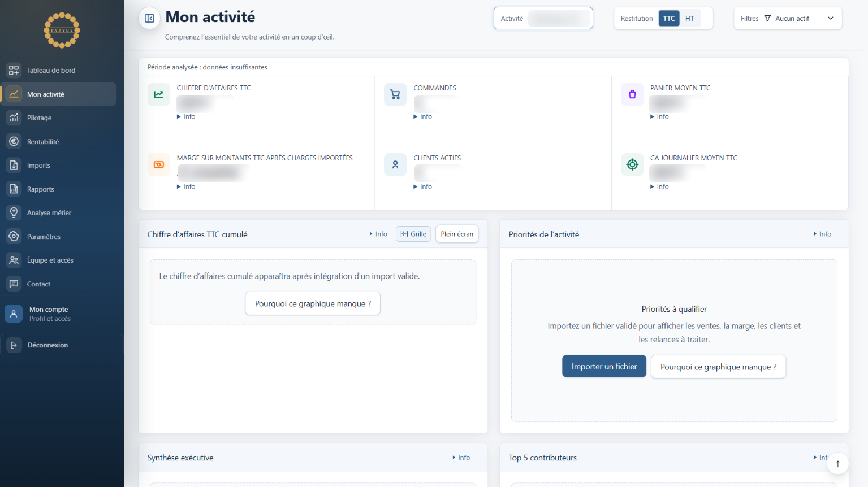Select Mon activité chart icon in sidebar
Image resolution: width=868 pixels, height=487 pixels.
pos(14,94)
